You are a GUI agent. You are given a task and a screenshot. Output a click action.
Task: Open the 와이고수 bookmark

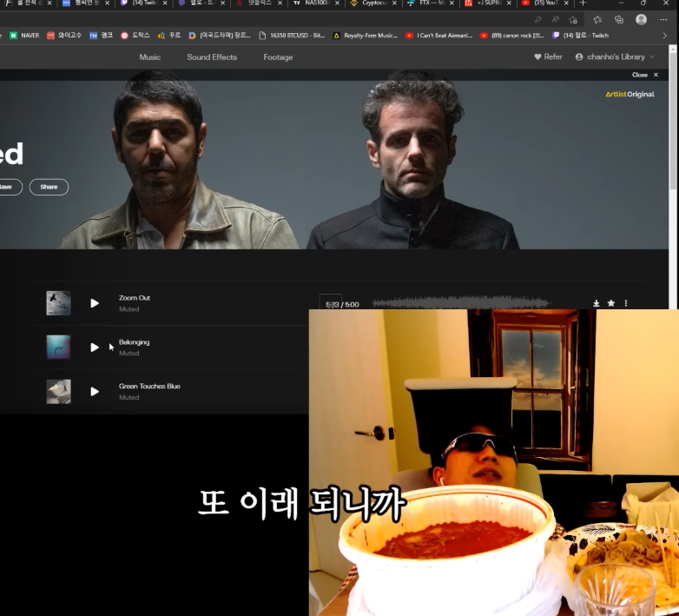tap(64, 36)
